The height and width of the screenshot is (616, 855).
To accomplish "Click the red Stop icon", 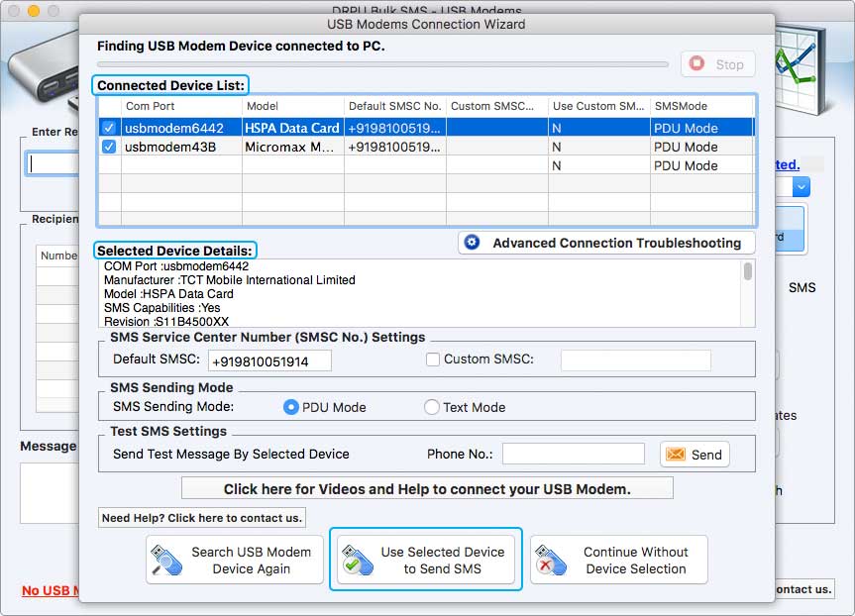I will (696, 63).
